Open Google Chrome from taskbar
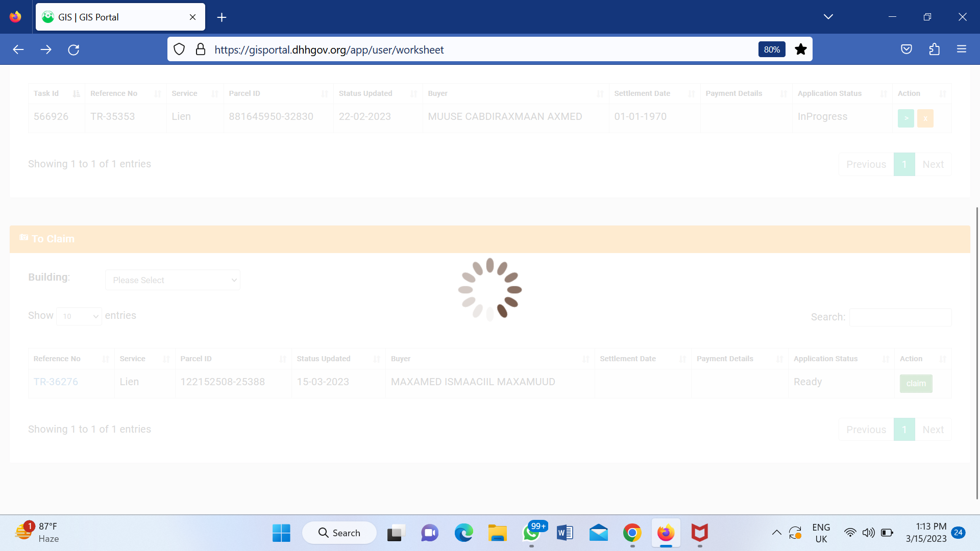 632,533
